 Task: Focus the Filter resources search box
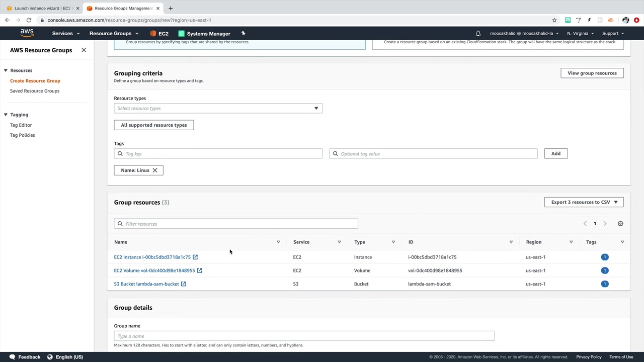[x=236, y=224]
